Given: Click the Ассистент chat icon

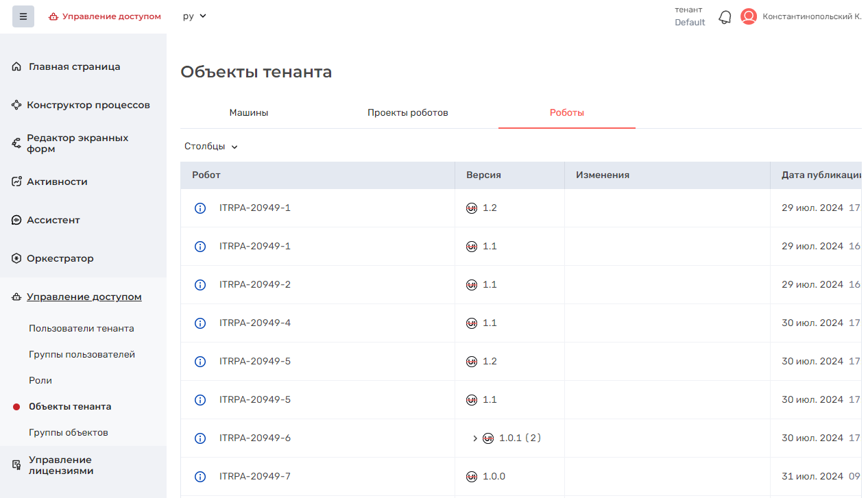Looking at the screenshot, I should click(x=17, y=221).
